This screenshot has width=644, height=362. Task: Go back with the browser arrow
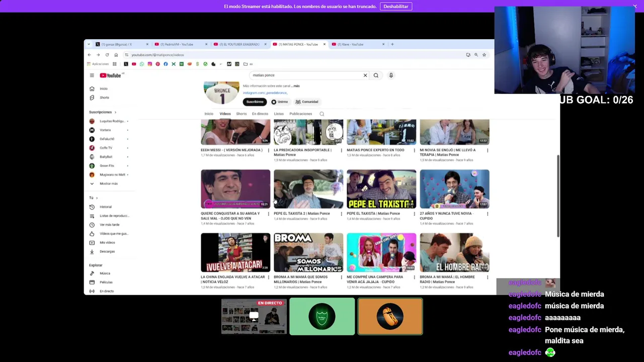coord(90,55)
